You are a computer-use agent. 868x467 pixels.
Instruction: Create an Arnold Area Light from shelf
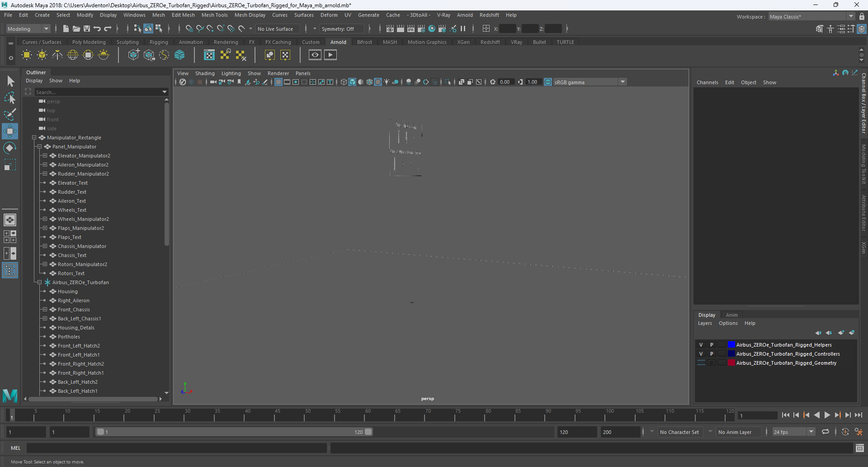[x=27, y=55]
